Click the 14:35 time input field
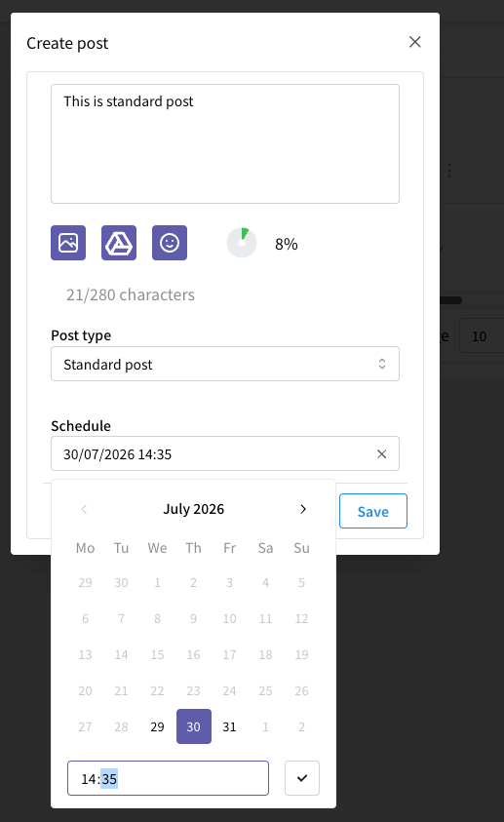Screen dimensions: 504x822 coord(169,778)
